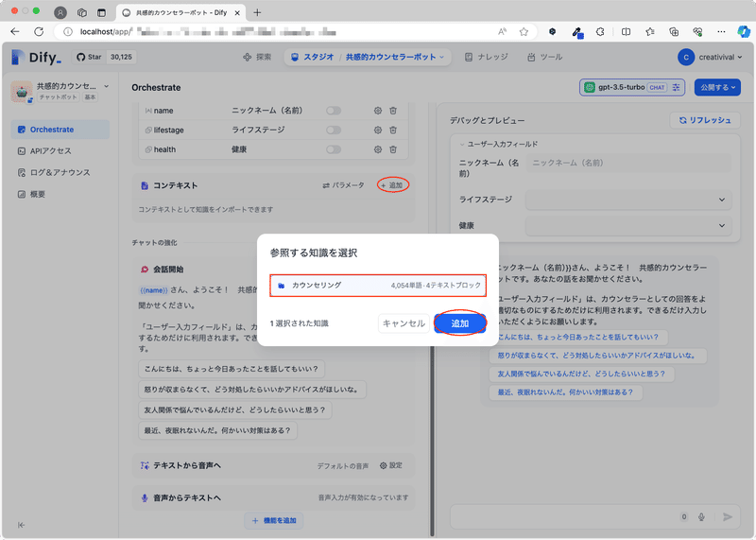
Task: Open 設定 for テキストから音声へ
Action: 391,465
